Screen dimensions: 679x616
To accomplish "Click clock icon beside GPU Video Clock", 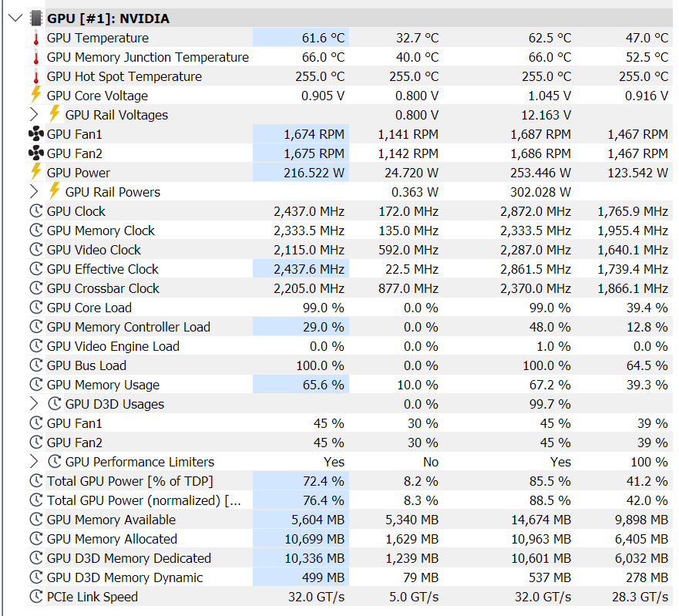I will point(36,250).
